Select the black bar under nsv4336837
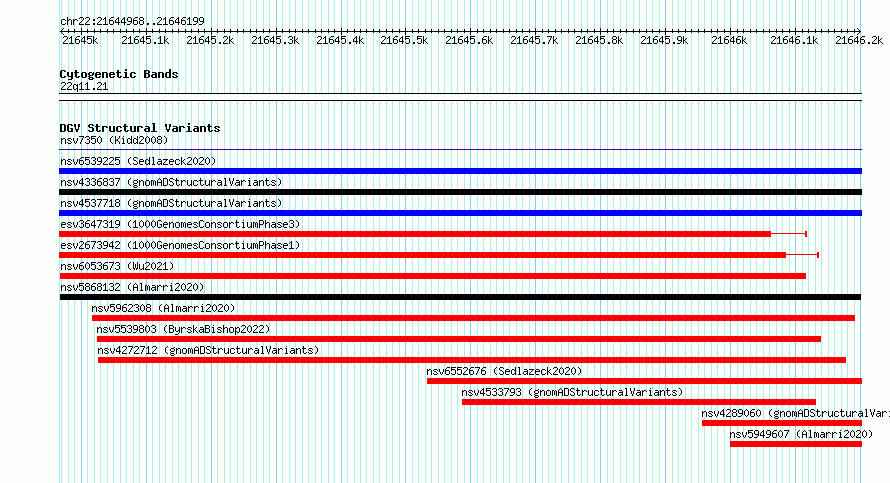 [x=460, y=192]
